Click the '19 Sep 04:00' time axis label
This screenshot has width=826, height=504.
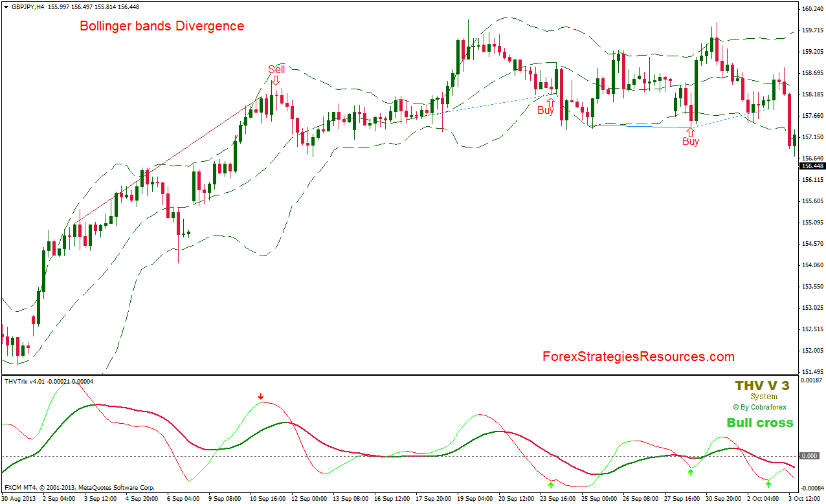coord(475,499)
